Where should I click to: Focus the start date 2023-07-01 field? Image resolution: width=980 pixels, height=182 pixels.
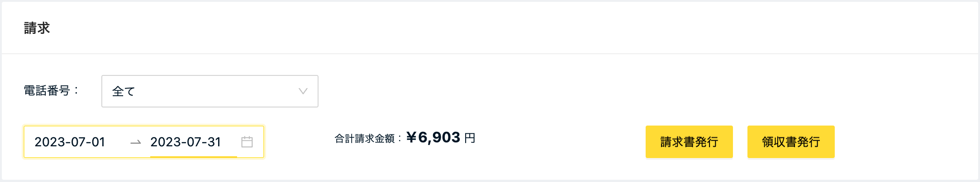coord(70,142)
